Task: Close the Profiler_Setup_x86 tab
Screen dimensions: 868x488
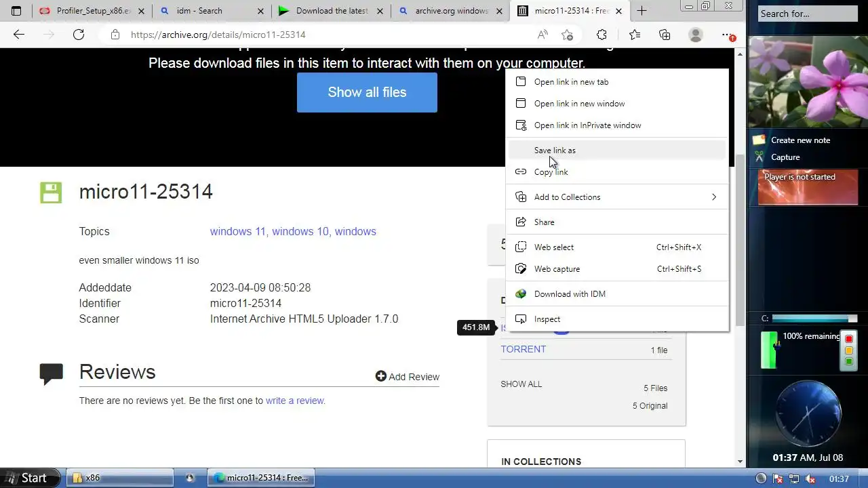Action: (140, 11)
